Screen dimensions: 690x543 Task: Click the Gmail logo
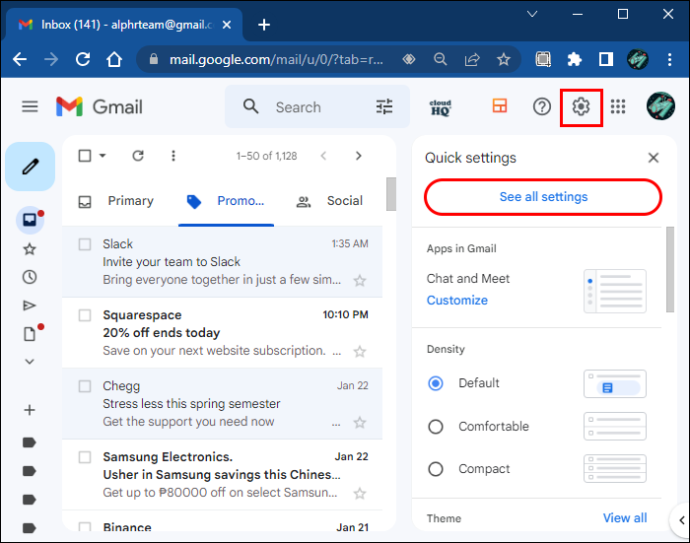click(99, 107)
